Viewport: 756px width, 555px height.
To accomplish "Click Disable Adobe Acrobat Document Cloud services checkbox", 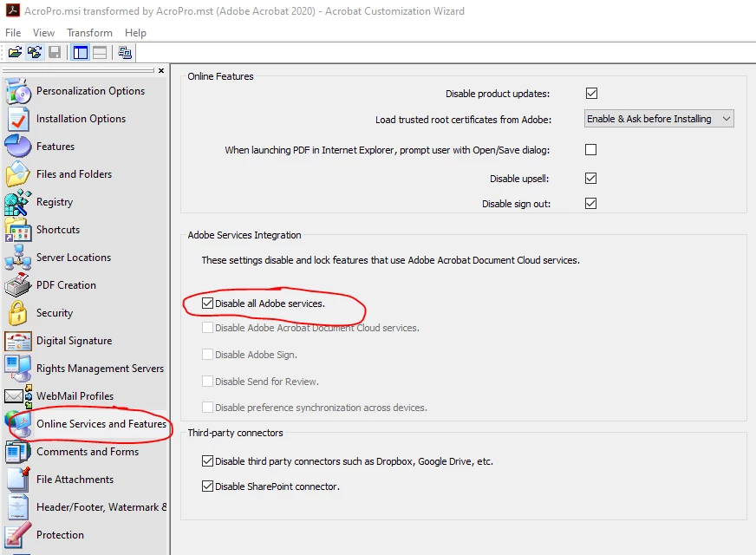I will (x=207, y=328).
